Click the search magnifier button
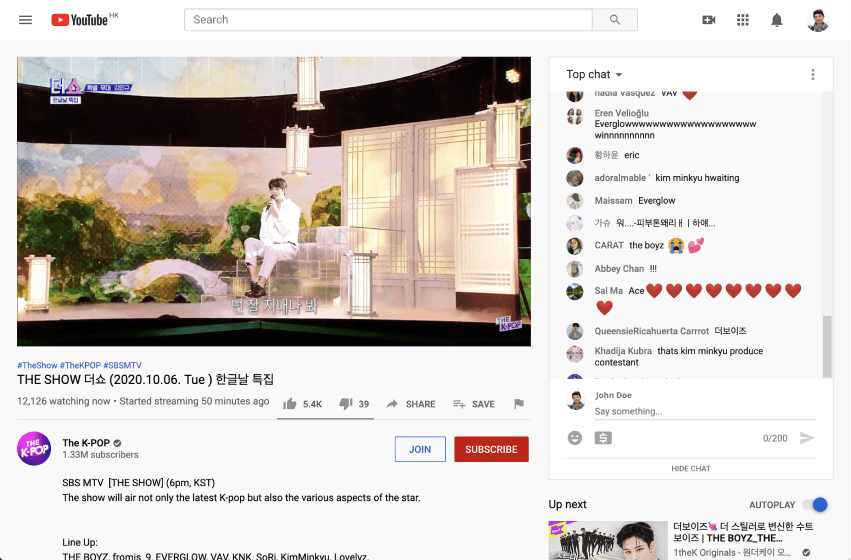This screenshot has height=560, width=851. (x=615, y=20)
